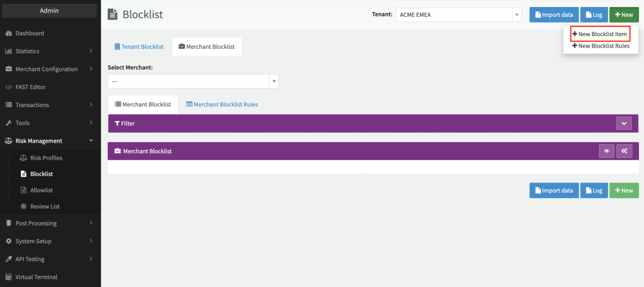Choose New Blocklist Rules from dropdown menu

coord(601,46)
